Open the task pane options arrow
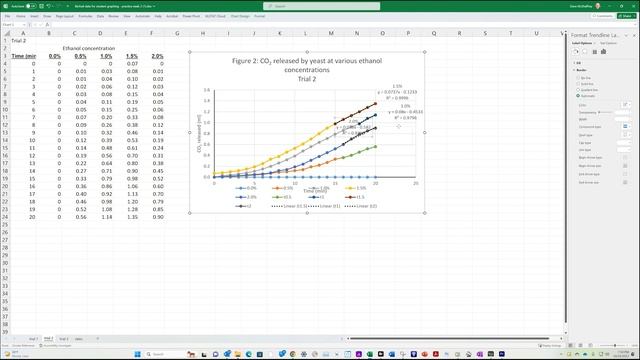Image resolution: width=640 pixels, height=360 pixels. 627,36
